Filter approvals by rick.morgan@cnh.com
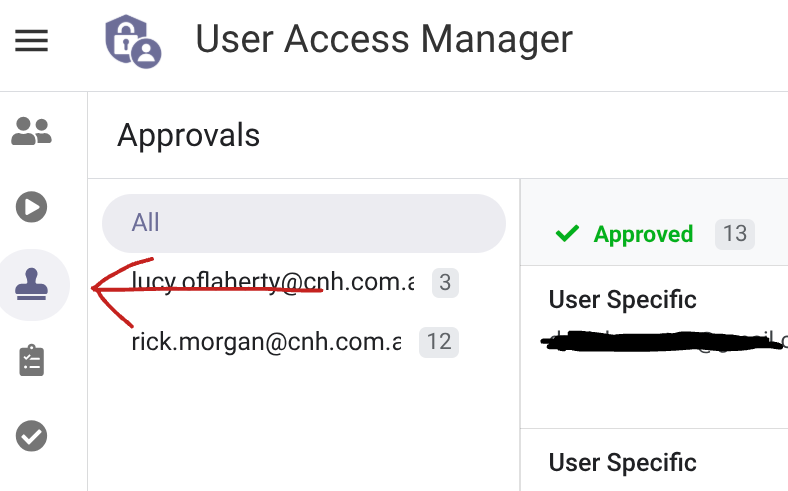The image size is (788, 491). coord(265,342)
